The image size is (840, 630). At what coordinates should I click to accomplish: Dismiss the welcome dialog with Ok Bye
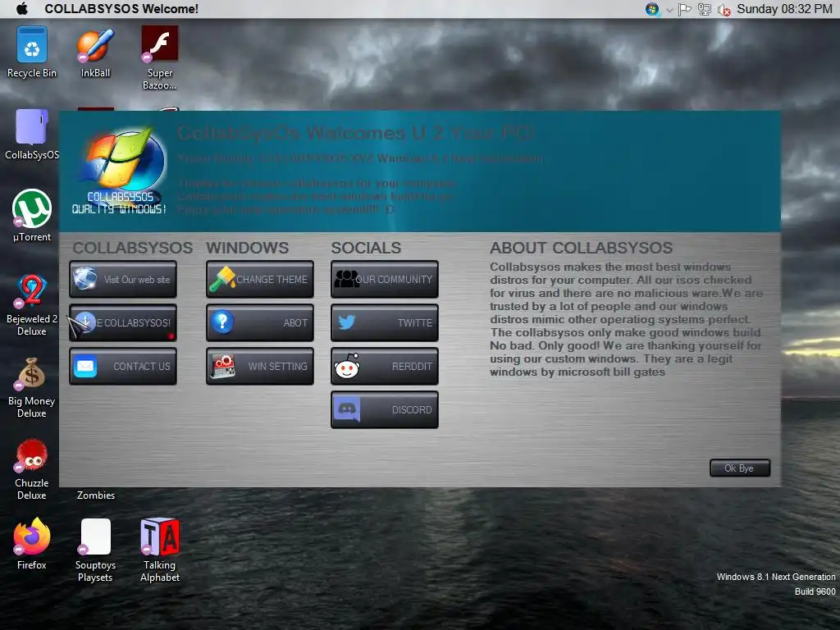[x=740, y=468]
